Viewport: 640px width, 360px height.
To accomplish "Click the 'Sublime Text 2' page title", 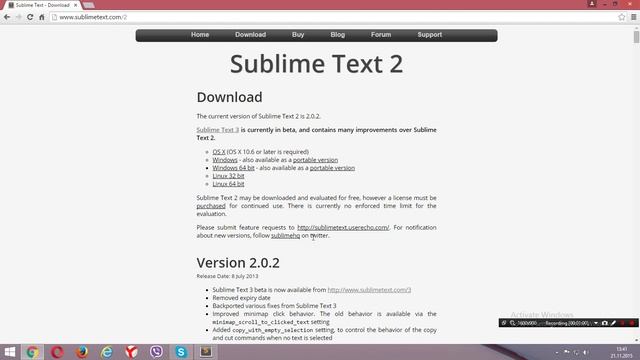I will tap(316, 64).
